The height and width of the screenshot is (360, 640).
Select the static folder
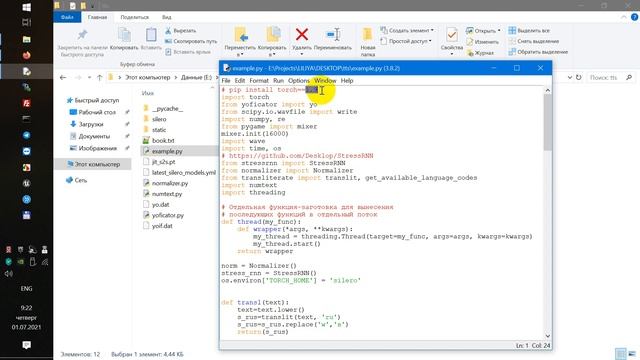(155, 130)
